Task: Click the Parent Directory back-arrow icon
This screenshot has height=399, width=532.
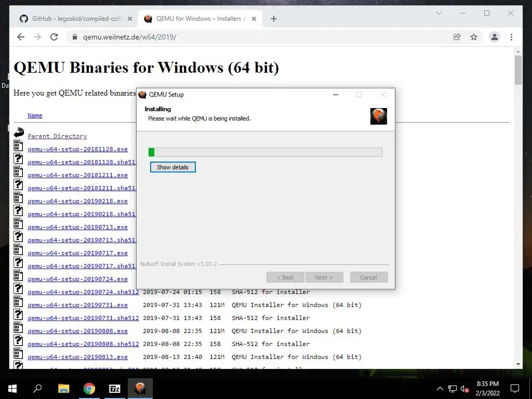Action: point(19,132)
